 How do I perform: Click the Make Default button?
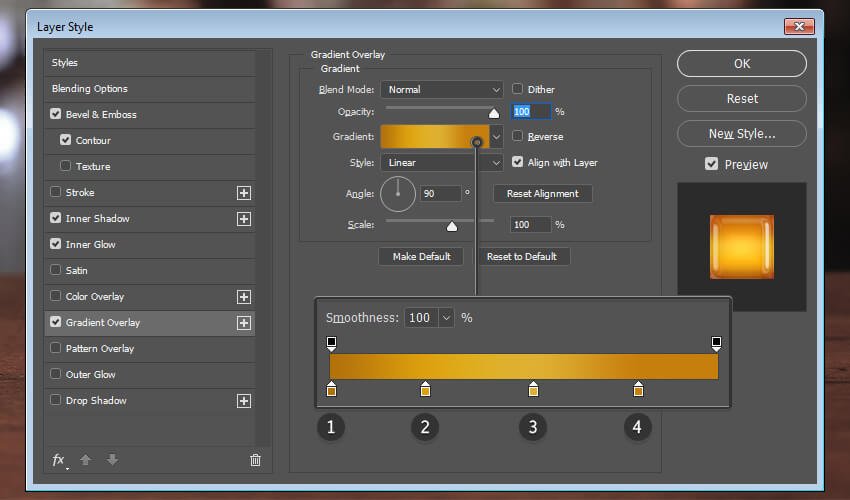(x=421, y=257)
